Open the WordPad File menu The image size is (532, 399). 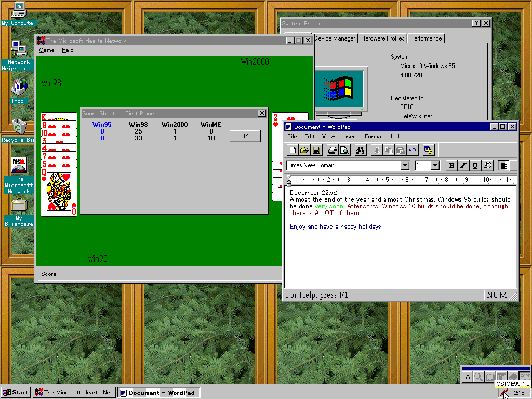(x=292, y=137)
